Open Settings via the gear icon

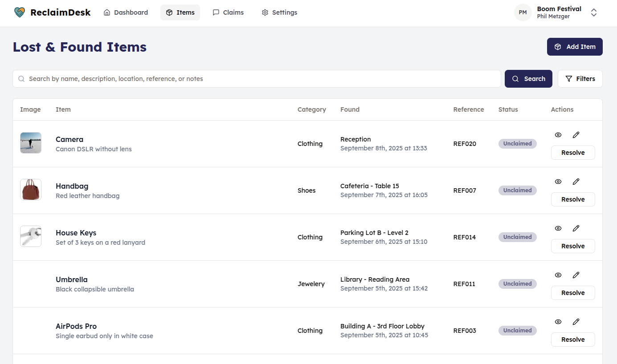pyautogui.click(x=264, y=12)
